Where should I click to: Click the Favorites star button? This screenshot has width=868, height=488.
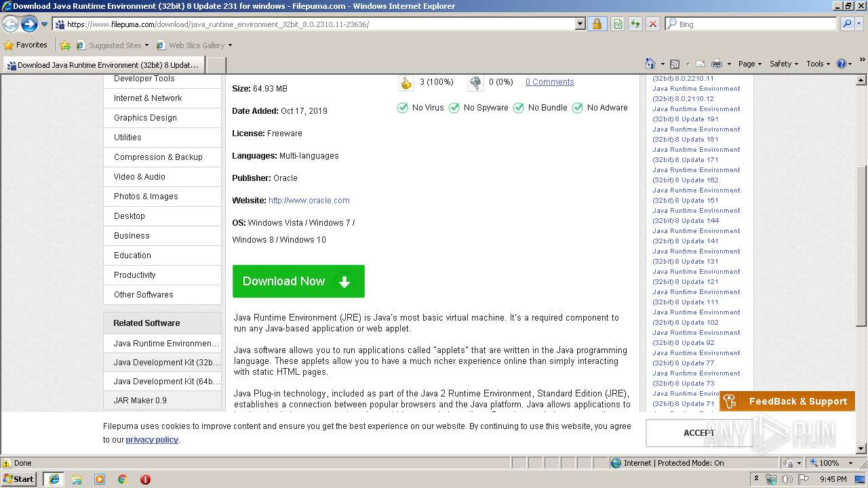(x=26, y=45)
